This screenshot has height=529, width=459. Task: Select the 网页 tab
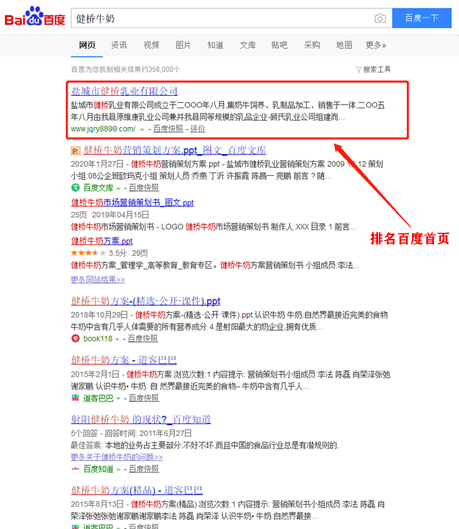[x=87, y=45]
